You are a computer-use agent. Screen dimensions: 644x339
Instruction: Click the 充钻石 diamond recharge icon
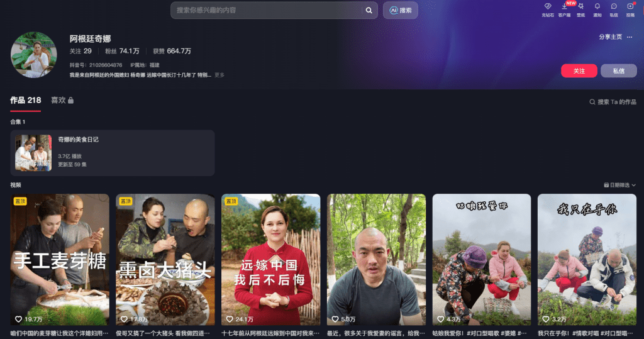[x=547, y=7]
